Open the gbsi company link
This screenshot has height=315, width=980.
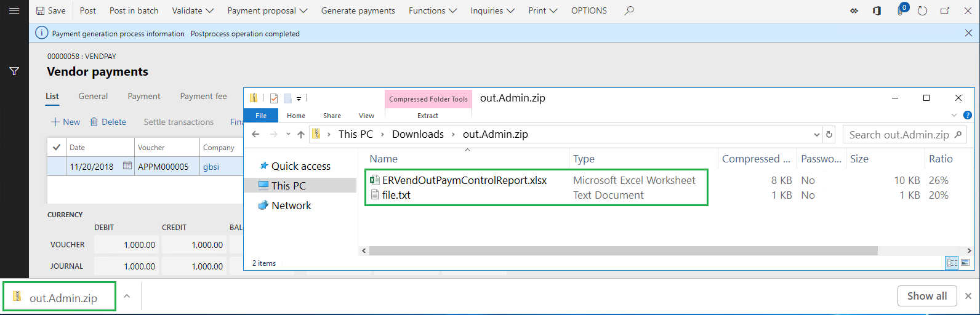(211, 166)
